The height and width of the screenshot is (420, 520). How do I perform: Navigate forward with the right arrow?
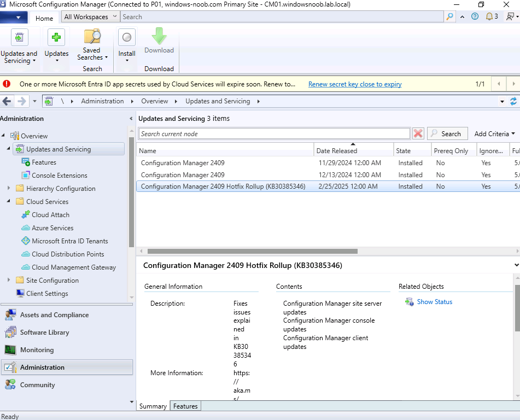coord(22,101)
